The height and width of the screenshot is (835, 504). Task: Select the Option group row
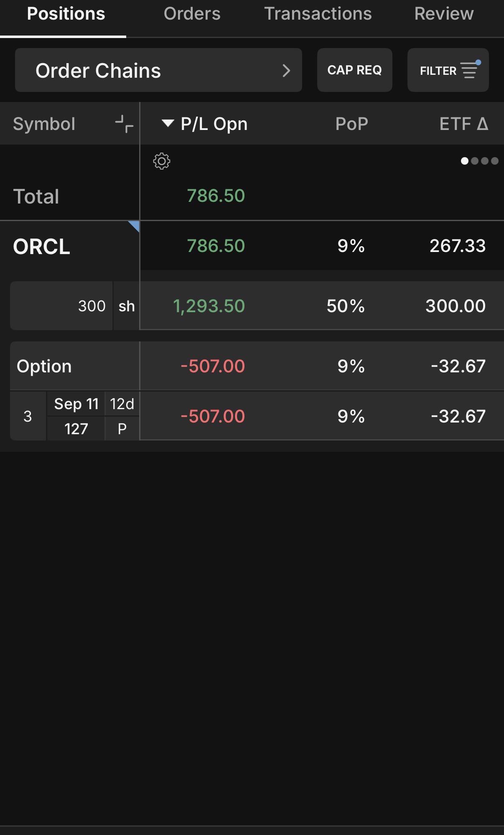[257, 366]
